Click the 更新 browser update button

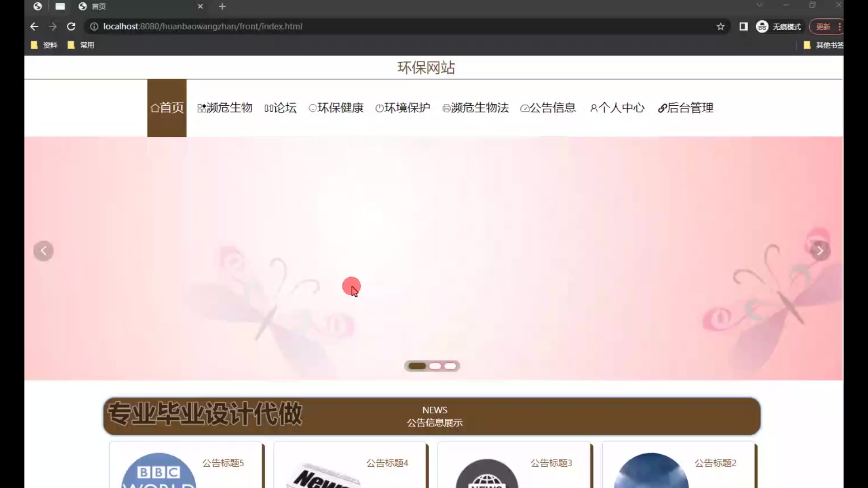823,27
